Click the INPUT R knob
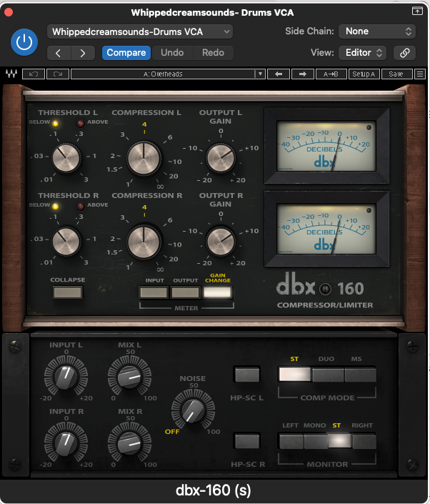 tap(66, 443)
